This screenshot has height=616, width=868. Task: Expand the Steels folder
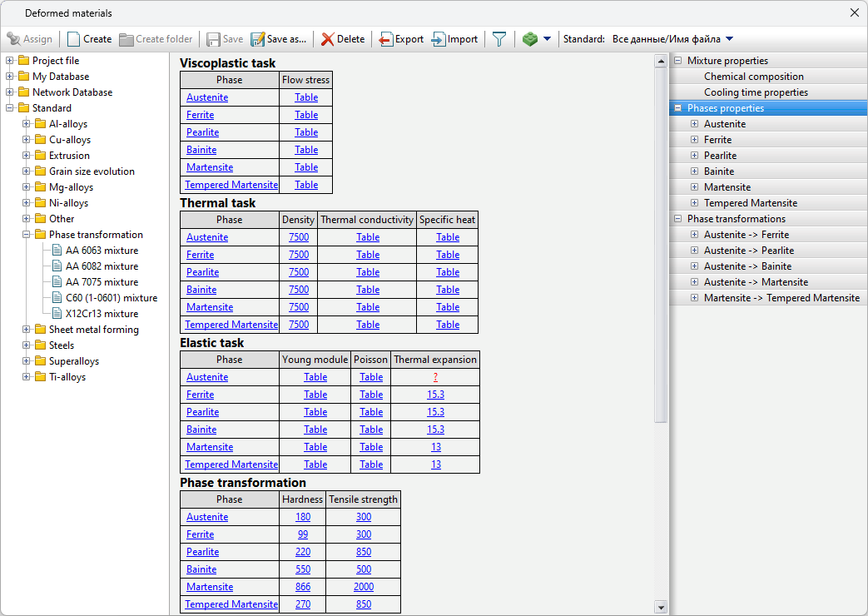(27, 345)
